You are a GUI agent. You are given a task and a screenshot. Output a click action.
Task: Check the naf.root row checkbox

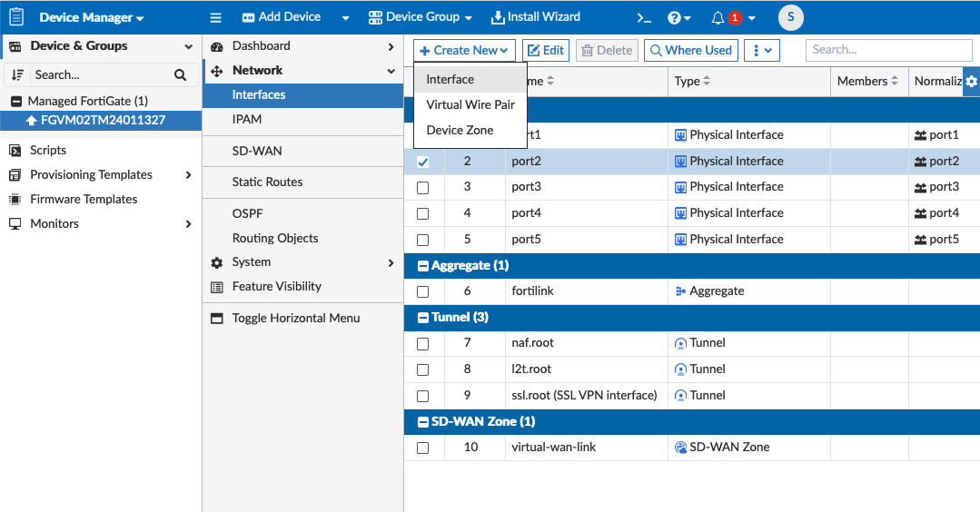423,343
